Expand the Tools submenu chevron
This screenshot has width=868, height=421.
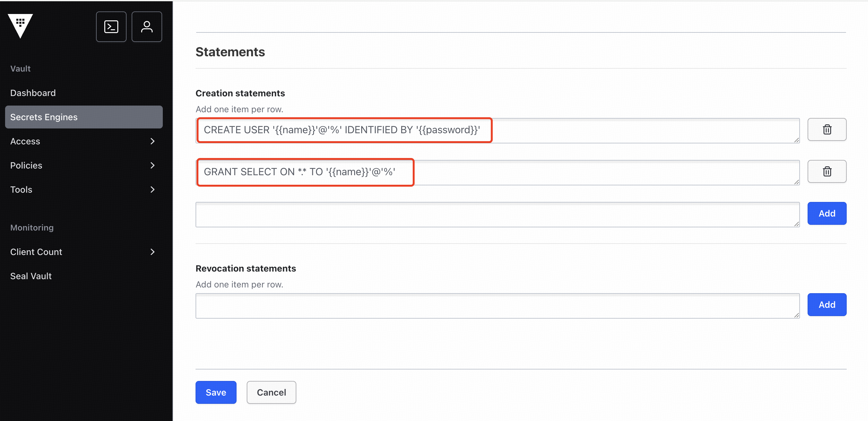pos(152,190)
